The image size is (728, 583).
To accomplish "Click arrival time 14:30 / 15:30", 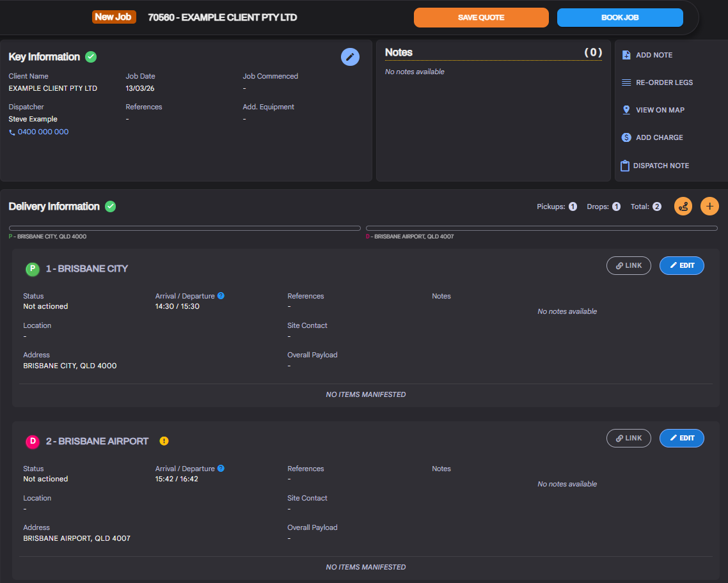I will click(177, 307).
